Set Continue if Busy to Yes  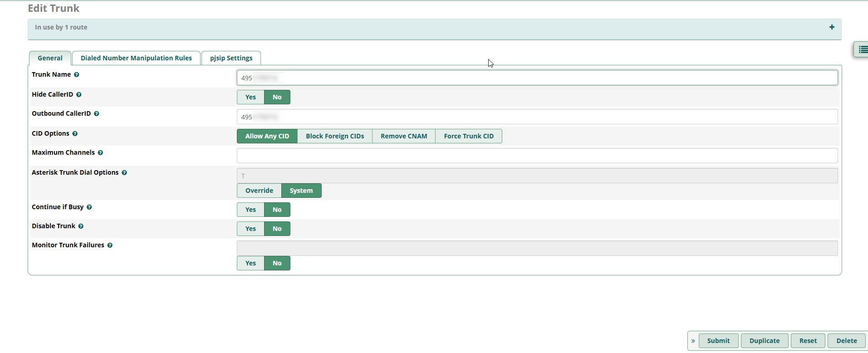[250, 210]
